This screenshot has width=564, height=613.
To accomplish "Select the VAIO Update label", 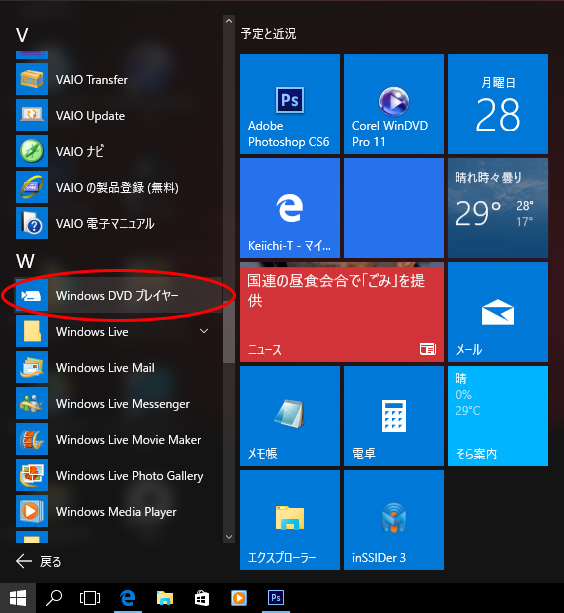I will (90, 116).
